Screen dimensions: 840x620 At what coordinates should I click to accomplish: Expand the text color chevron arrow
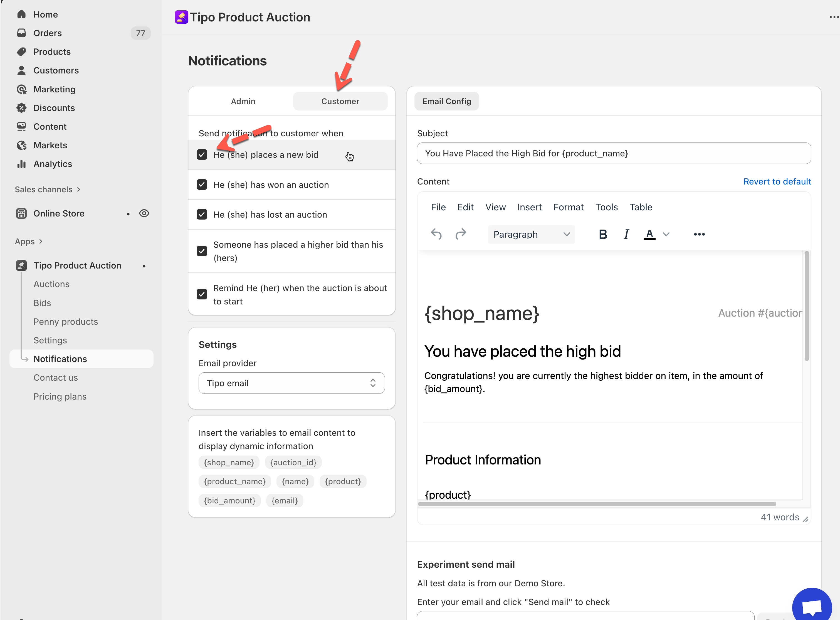point(666,234)
